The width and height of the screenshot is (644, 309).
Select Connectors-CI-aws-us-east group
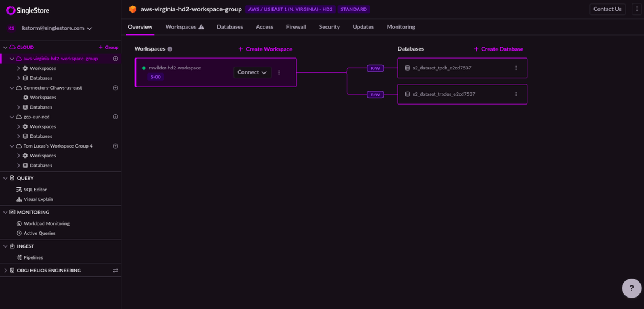[53, 88]
